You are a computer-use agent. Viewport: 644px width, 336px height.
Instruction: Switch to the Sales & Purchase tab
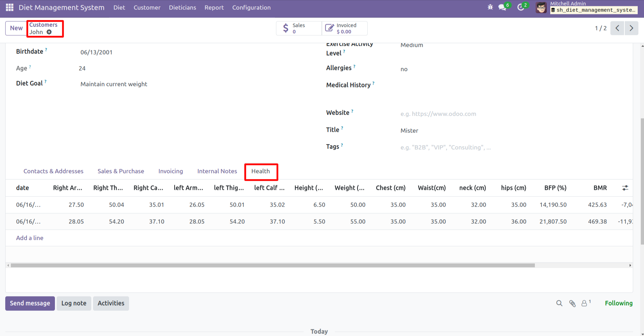(121, 171)
